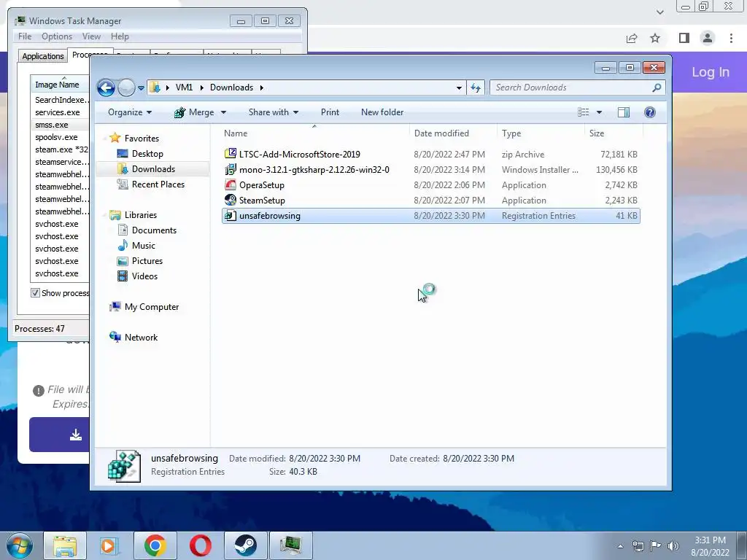Expand the Merge dropdown arrow

pyautogui.click(x=223, y=113)
